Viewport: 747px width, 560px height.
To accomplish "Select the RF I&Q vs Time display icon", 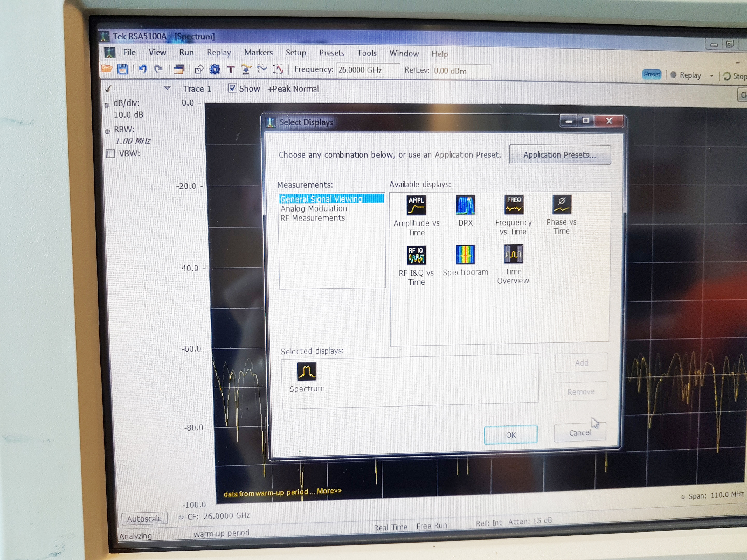I will pyautogui.click(x=416, y=255).
